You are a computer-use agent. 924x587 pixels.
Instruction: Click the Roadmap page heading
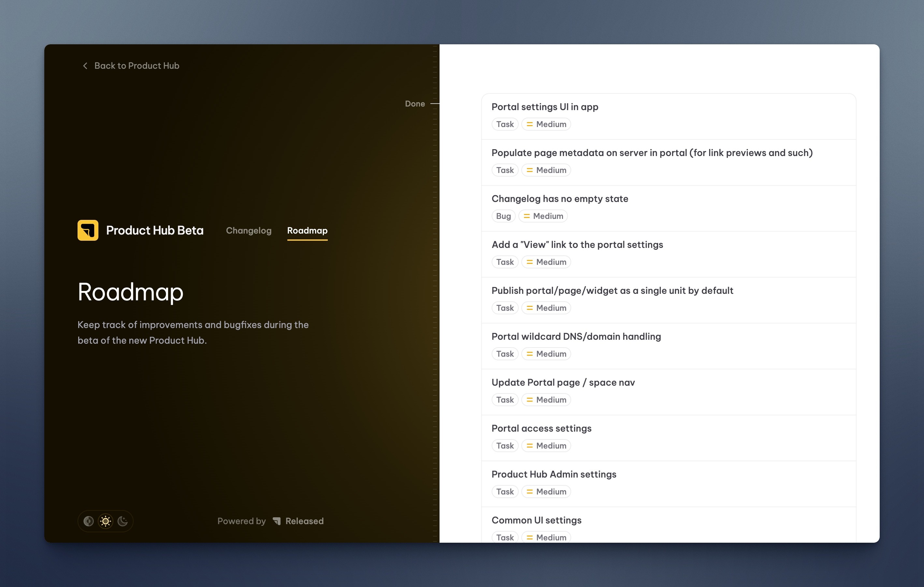130,293
